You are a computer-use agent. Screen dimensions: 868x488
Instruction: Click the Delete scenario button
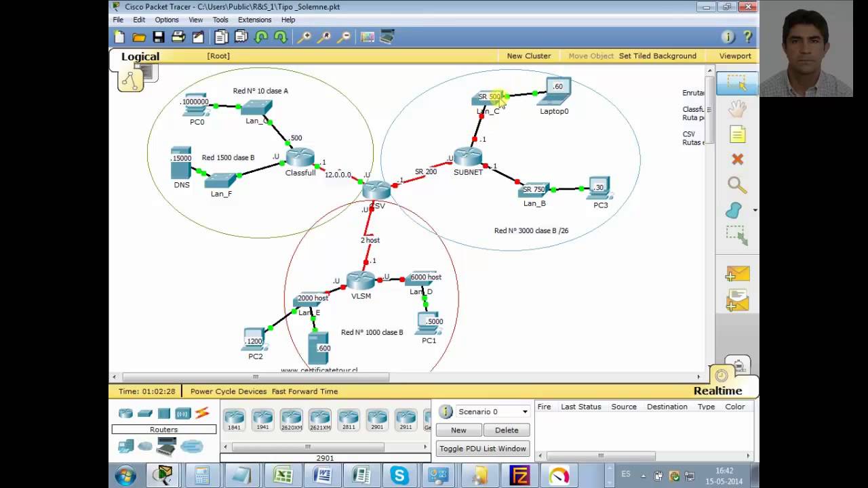pyautogui.click(x=507, y=430)
